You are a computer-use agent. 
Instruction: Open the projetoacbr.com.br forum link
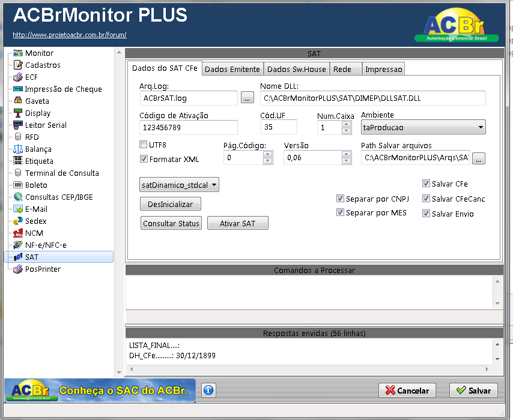[x=70, y=35]
